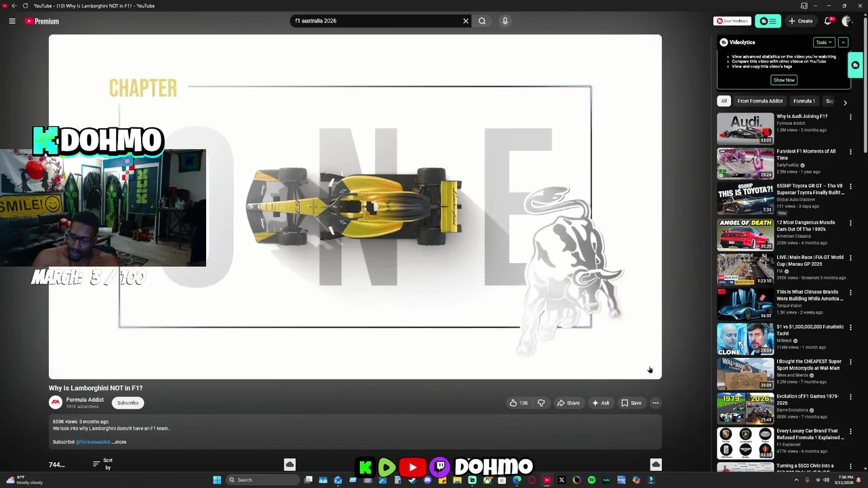Click the green Kick icon in overlay

tap(366, 467)
